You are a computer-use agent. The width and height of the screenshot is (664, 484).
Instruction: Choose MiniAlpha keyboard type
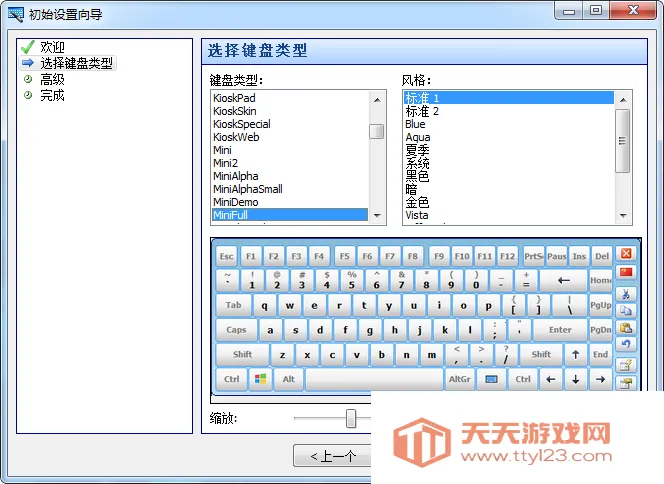235,176
